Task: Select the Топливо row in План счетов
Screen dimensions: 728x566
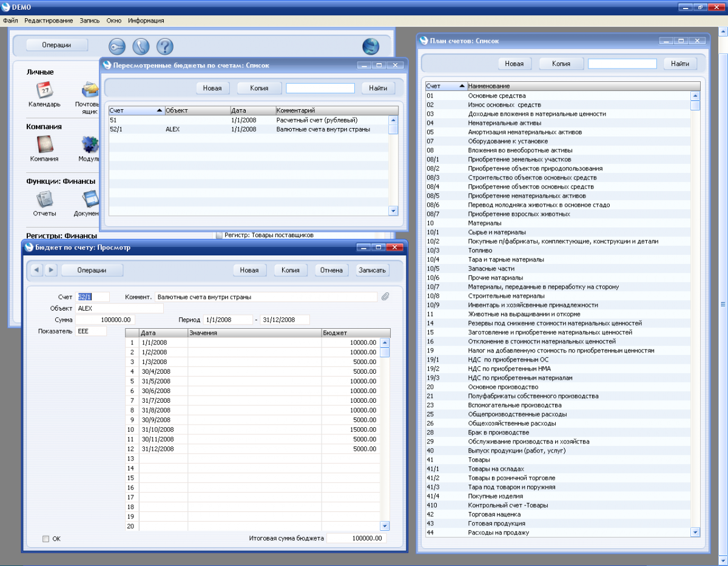Action: (558, 251)
